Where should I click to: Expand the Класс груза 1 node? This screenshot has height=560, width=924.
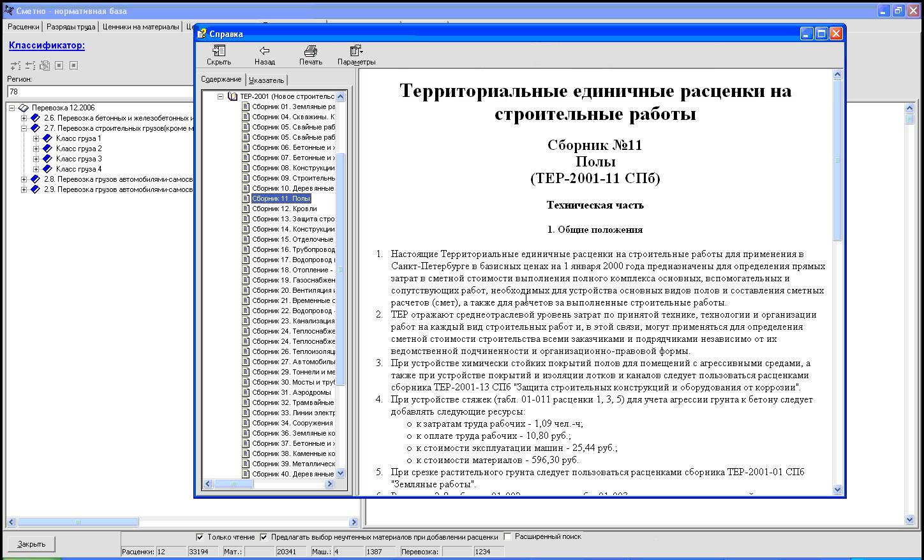click(36, 138)
